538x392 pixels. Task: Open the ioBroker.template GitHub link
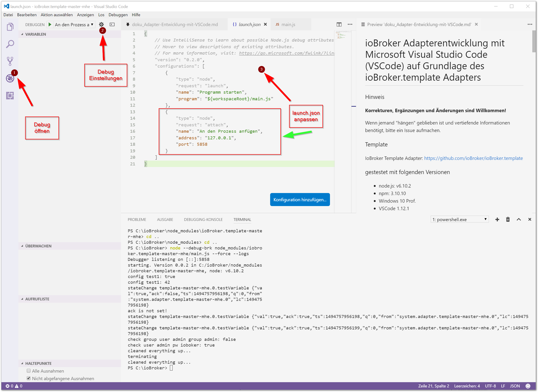pos(473,158)
